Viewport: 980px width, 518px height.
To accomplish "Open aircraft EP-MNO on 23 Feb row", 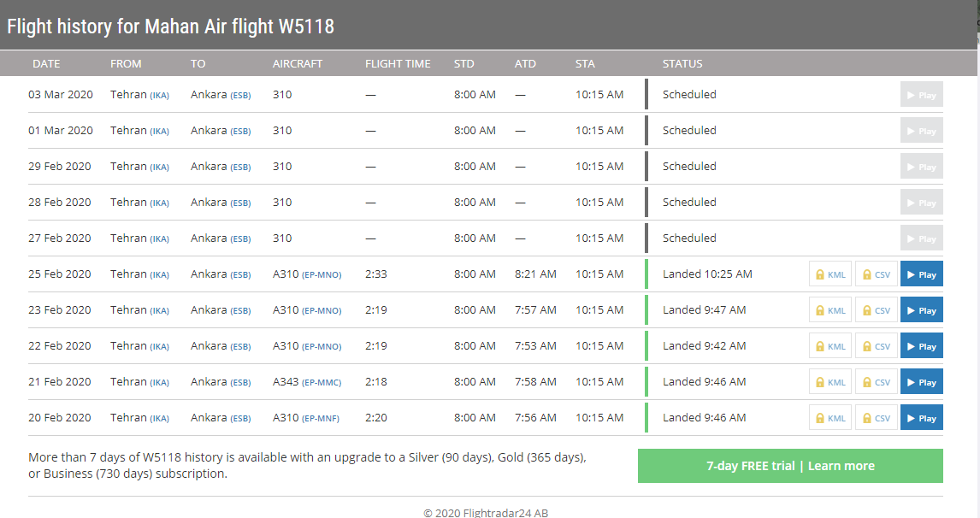I will [x=322, y=310].
